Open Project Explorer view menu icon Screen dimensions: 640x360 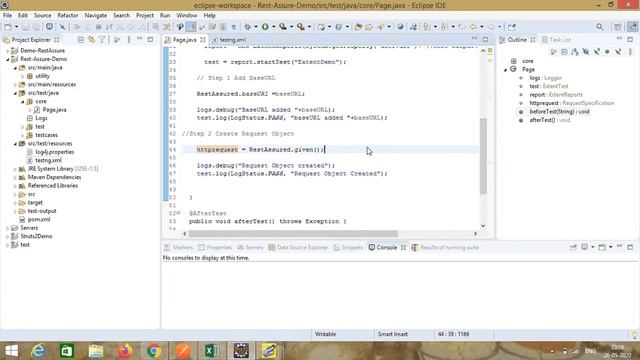129,40
